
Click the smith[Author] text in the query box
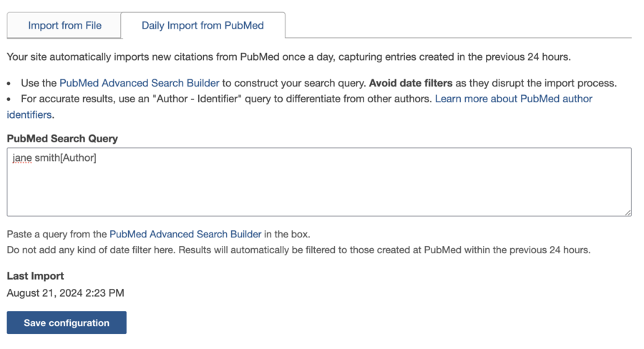[66, 158]
